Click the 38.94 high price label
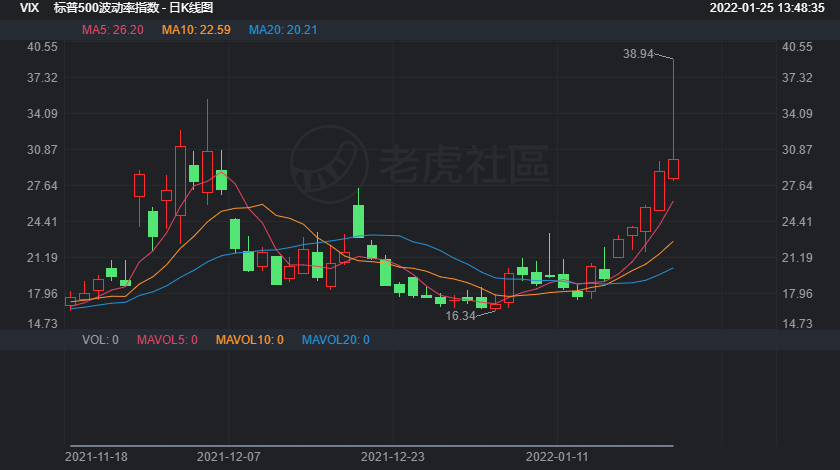This screenshot has width=840, height=470. [638, 54]
